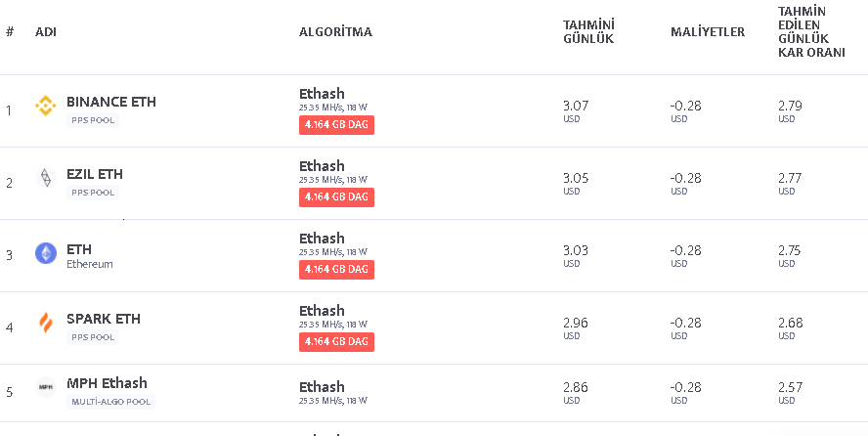The width and height of the screenshot is (868, 436).
Task: Open the BINANCE ETH pool link
Action: coord(110,102)
